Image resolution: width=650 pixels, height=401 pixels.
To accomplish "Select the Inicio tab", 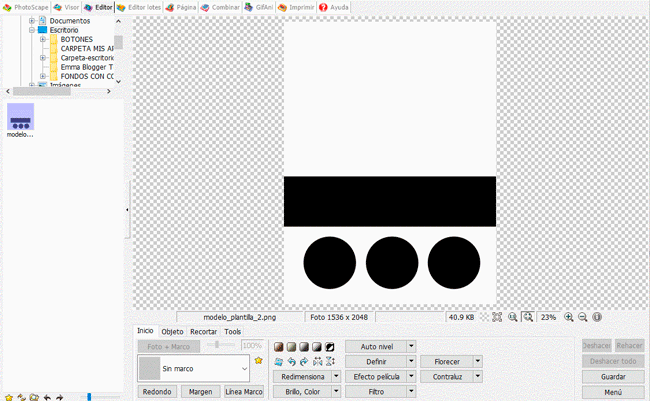I will pyautogui.click(x=146, y=331).
